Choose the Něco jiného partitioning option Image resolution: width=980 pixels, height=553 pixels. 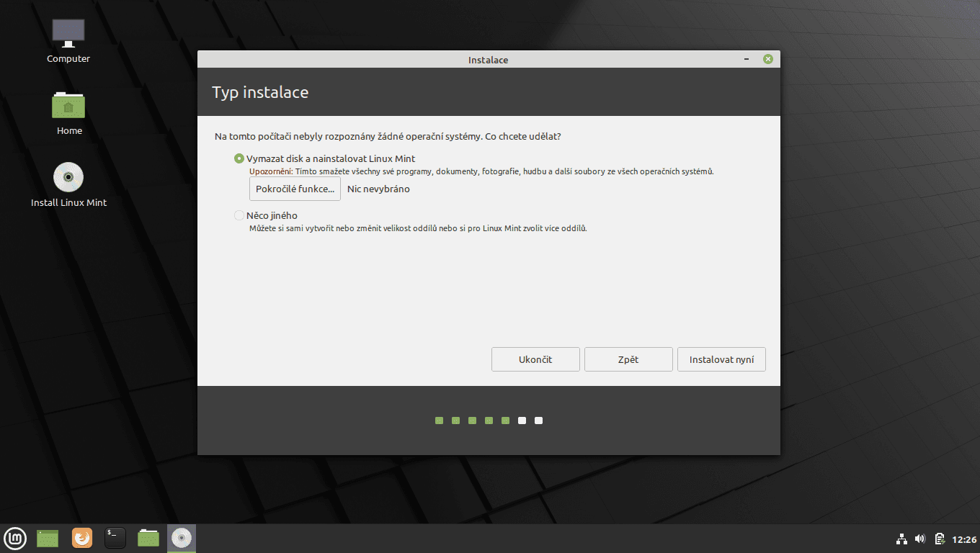click(x=239, y=215)
